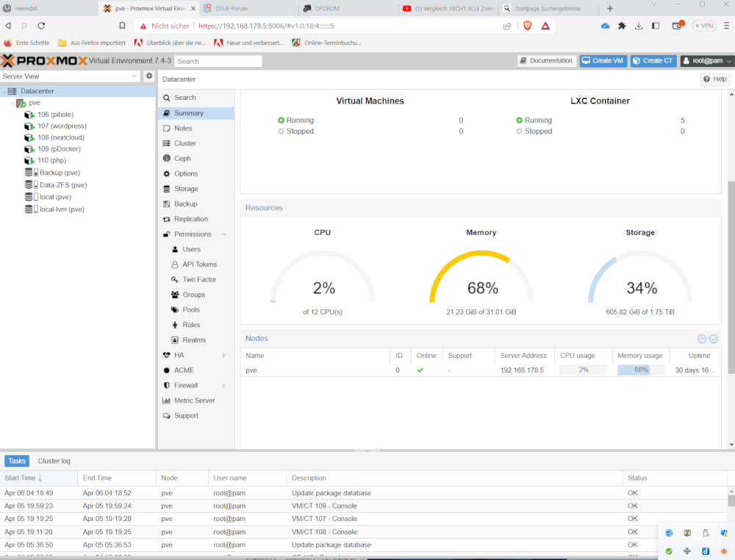Open local-lvm (pve) storage
735x560 pixels.
click(x=62, y=209)
